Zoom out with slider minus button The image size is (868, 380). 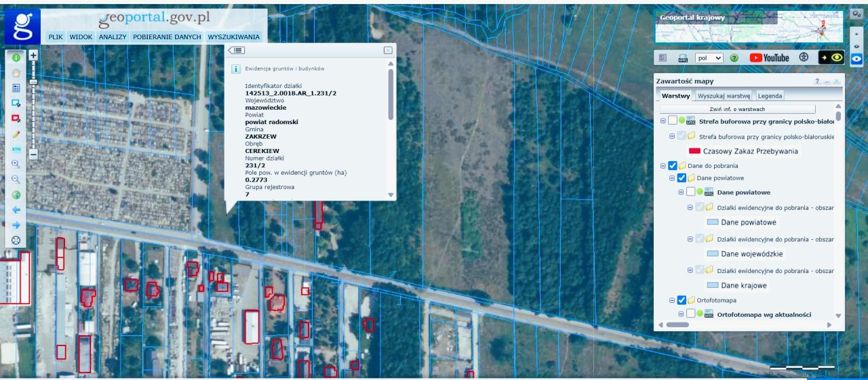(33, 154)
